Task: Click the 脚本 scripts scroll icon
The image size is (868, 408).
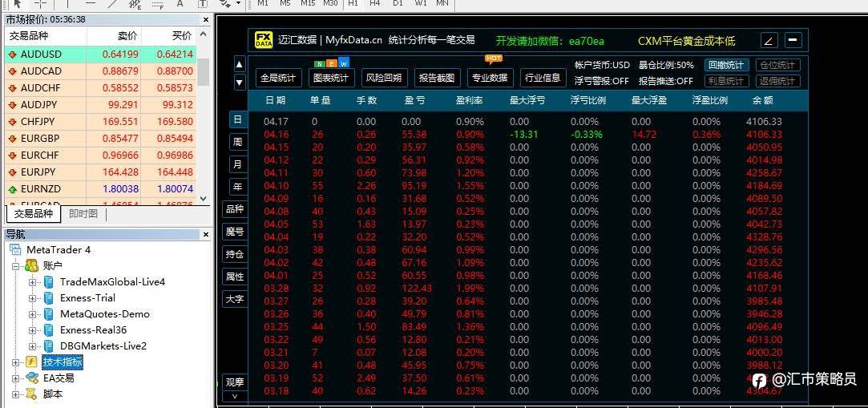Action: point(31,394)
